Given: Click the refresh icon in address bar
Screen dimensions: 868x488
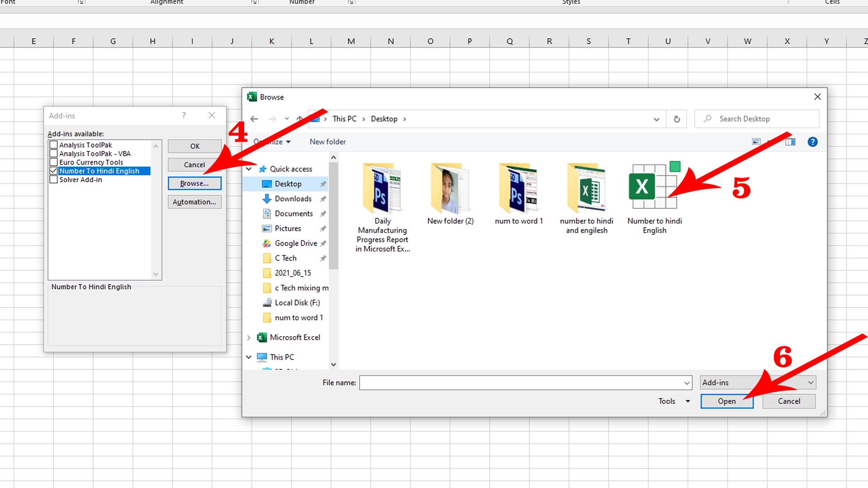Looking at the screenshot, I should click(677, 119).
